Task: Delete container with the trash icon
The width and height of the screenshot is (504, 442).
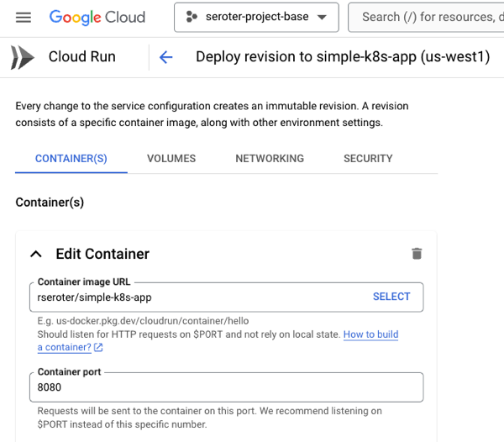Action: [417, 254]
